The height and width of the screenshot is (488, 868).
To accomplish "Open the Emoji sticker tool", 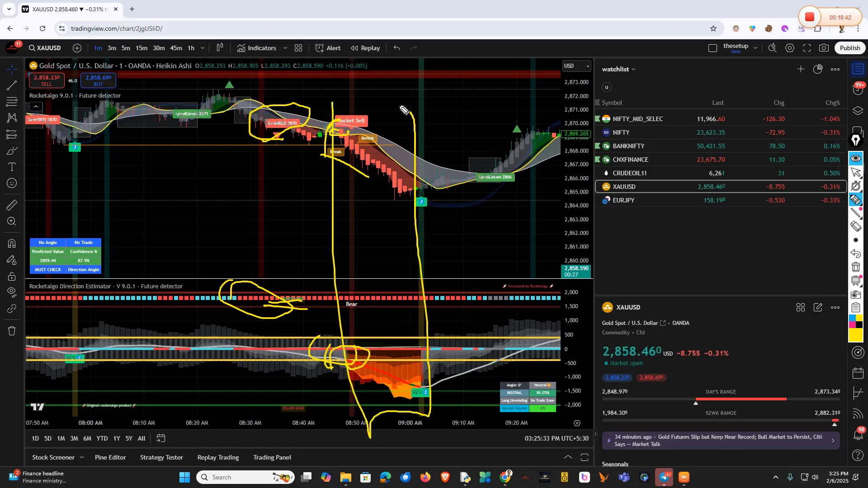I will click(11, 183).
